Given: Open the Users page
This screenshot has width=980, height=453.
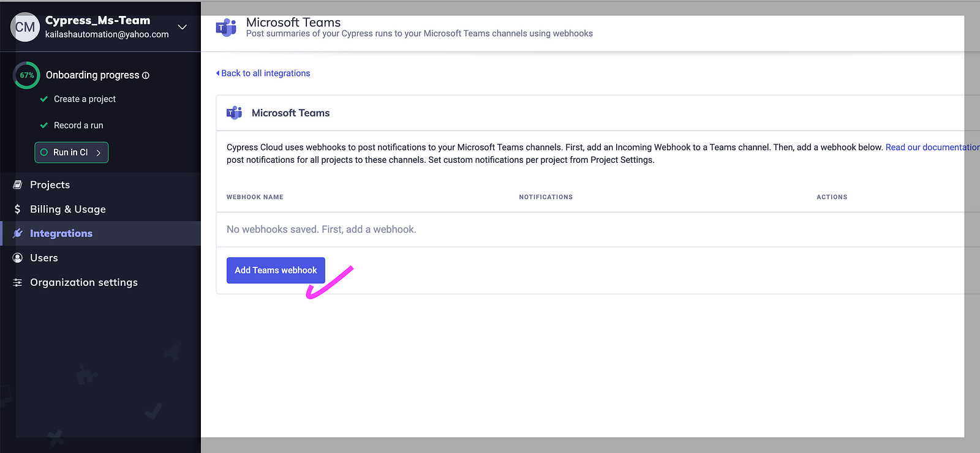Looking at the screenshot, I should (x=100, y=258).
